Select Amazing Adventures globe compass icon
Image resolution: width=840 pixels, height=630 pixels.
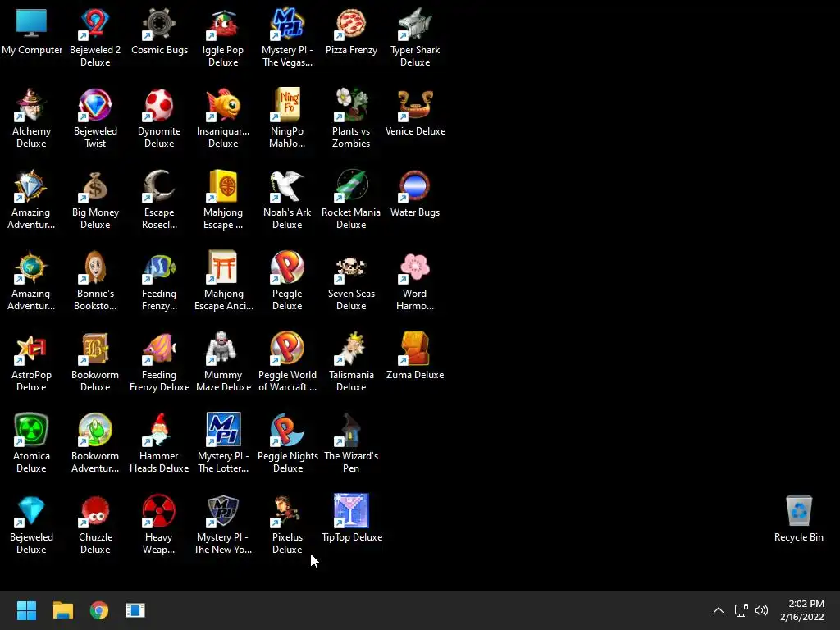click(x=32, y=267)
